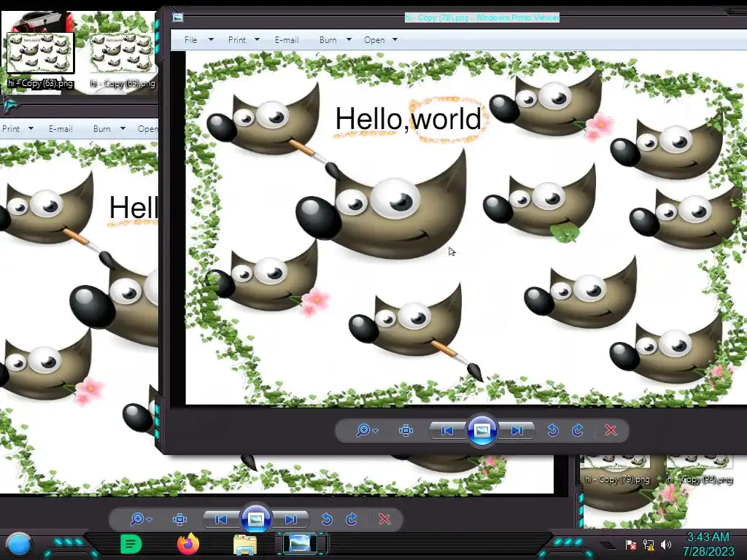Screen dimensions: 747x560
Task: Delete the image in background Photo Viewer
Action: pos(384,519)
